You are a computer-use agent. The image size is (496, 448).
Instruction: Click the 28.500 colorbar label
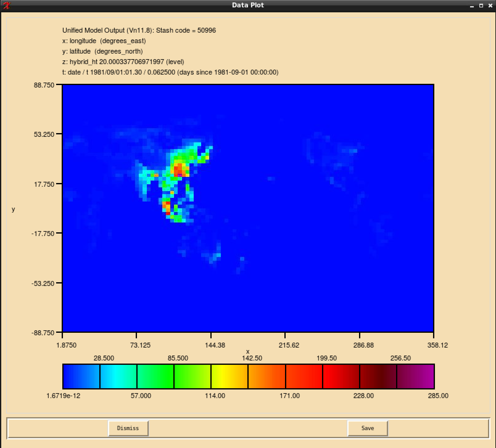click(104, 358)
